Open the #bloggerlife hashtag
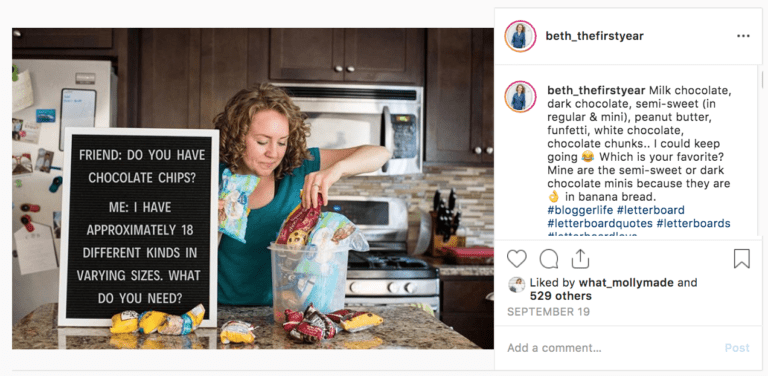The width and height of the screenshot is (768, 376). coord(580,211)
